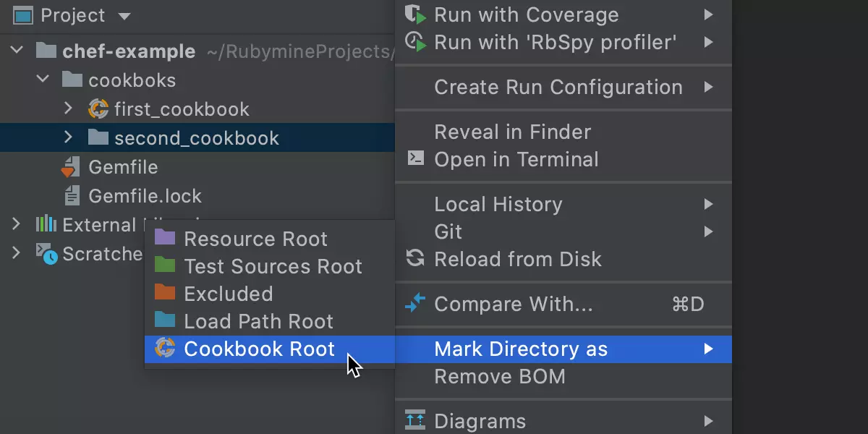Click Run with Coverage submenu arrow
Image resolution: width=868 pixels, height=434 pixels.
[709, 14]
